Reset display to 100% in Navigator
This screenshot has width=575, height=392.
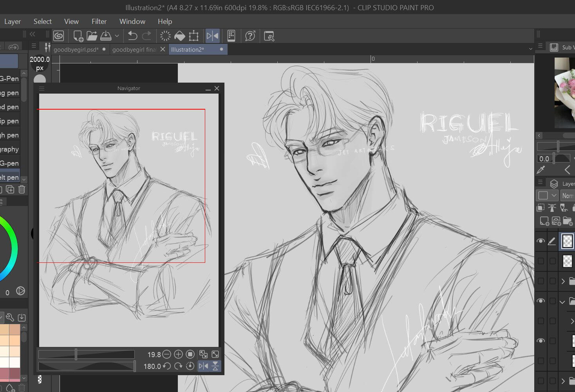190,354
